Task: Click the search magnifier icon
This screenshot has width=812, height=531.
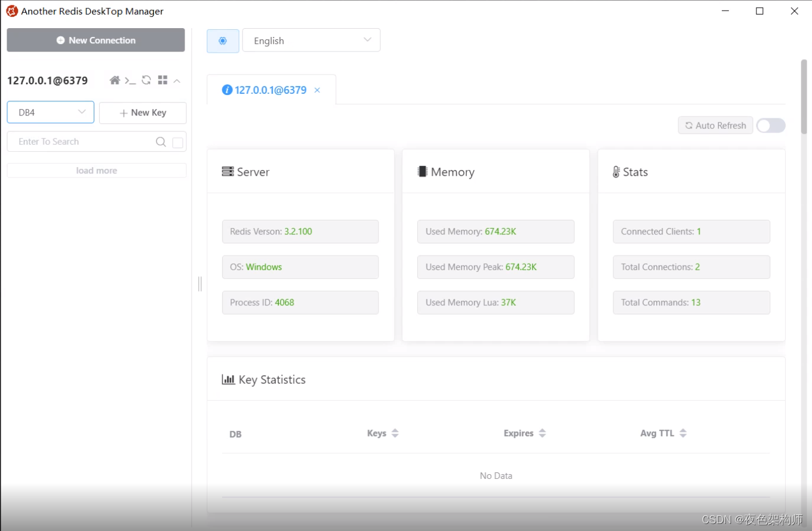Action: [x=161, y=142]
